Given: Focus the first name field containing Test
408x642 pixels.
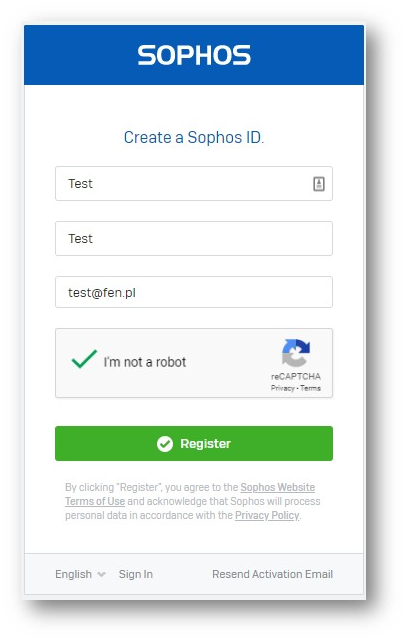Looking at the screenshot, I should 194,183.
